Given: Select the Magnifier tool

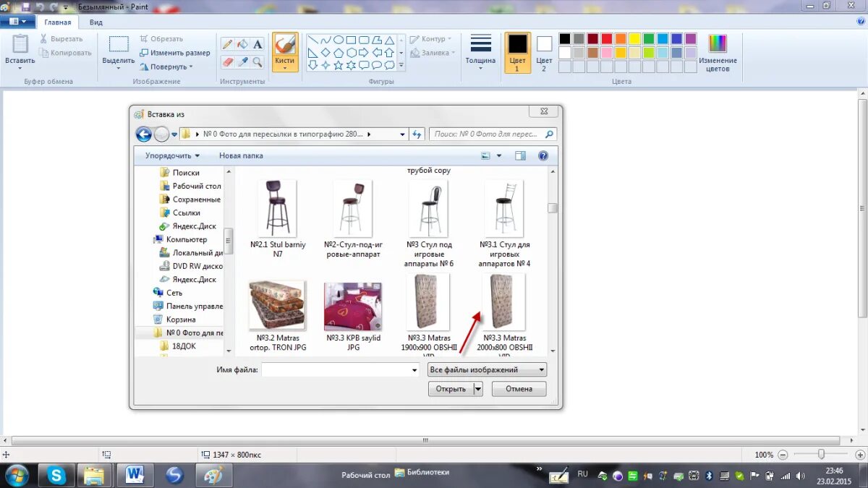Looking at the screenshot, I should 258,62.
